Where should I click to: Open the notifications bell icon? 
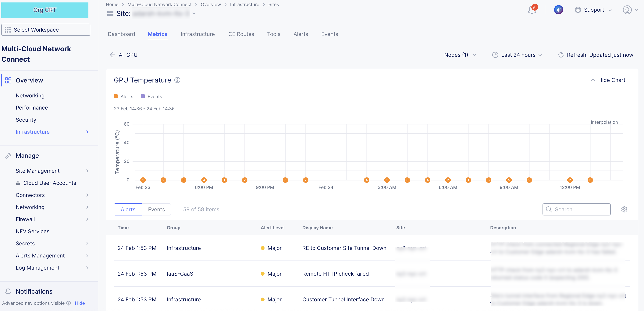(x=532, y=10)
